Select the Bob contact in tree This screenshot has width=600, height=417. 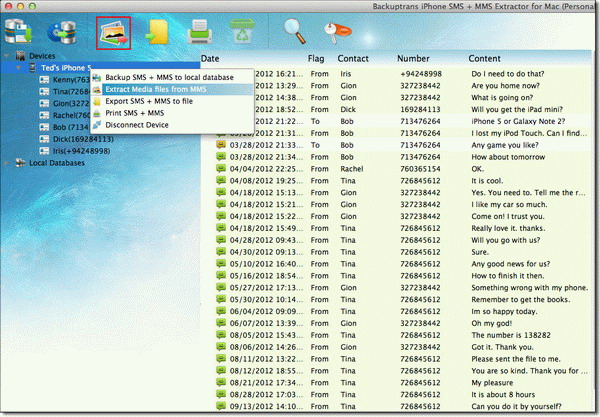click(x=71, y=127)
